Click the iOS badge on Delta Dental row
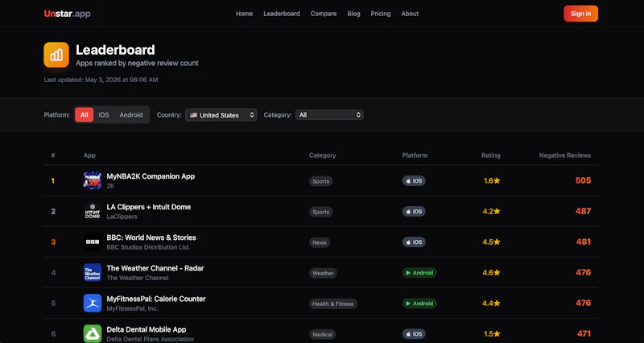 [414, 334]
